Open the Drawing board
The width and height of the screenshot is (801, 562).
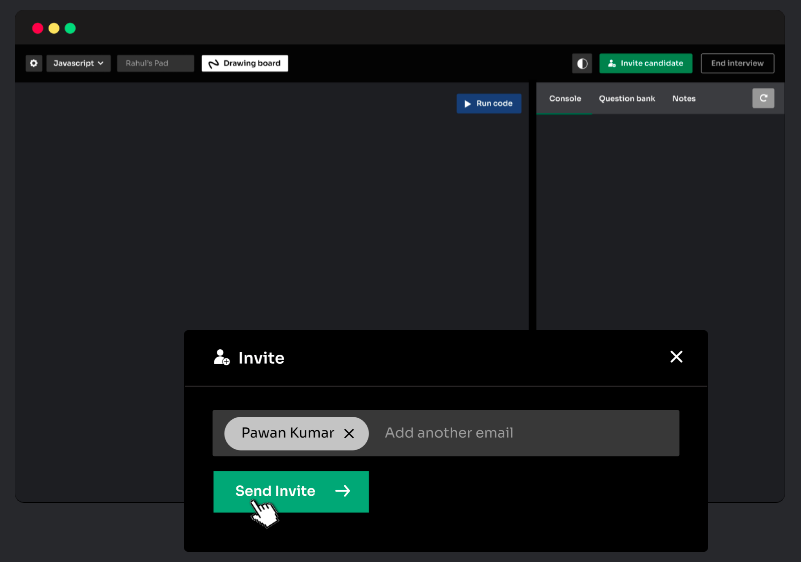[245, 63]
